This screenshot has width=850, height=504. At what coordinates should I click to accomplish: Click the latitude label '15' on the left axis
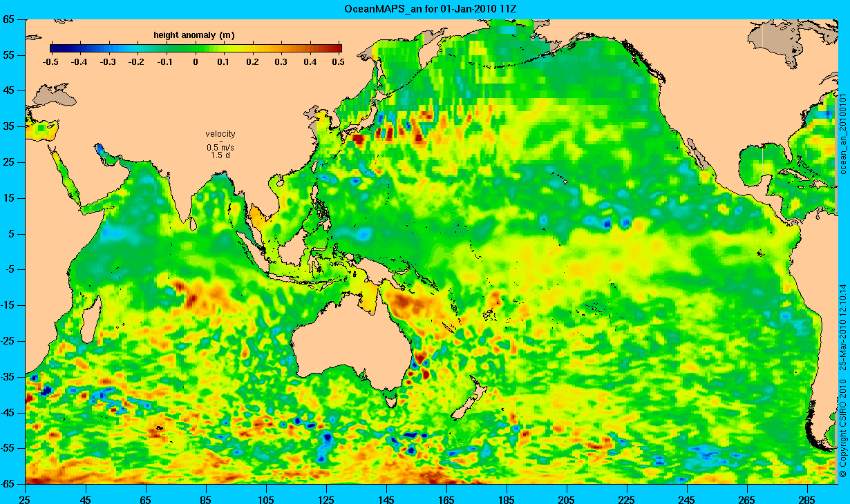[10, 198]
